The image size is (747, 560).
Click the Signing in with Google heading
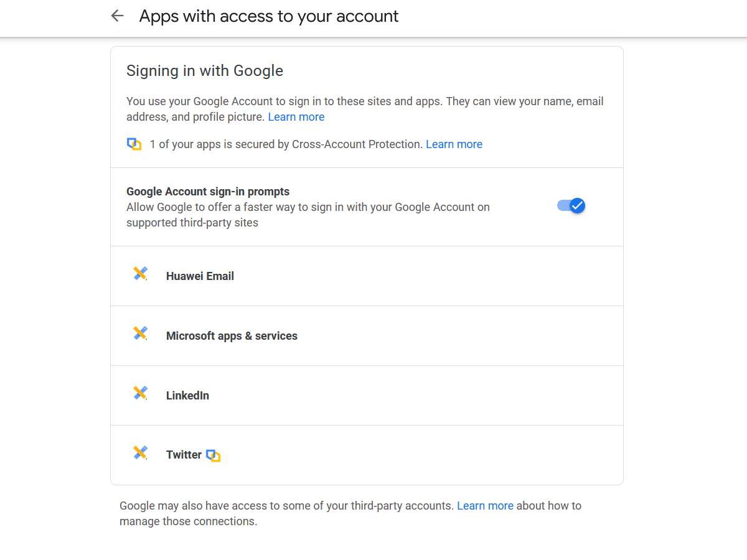(205, 71)
